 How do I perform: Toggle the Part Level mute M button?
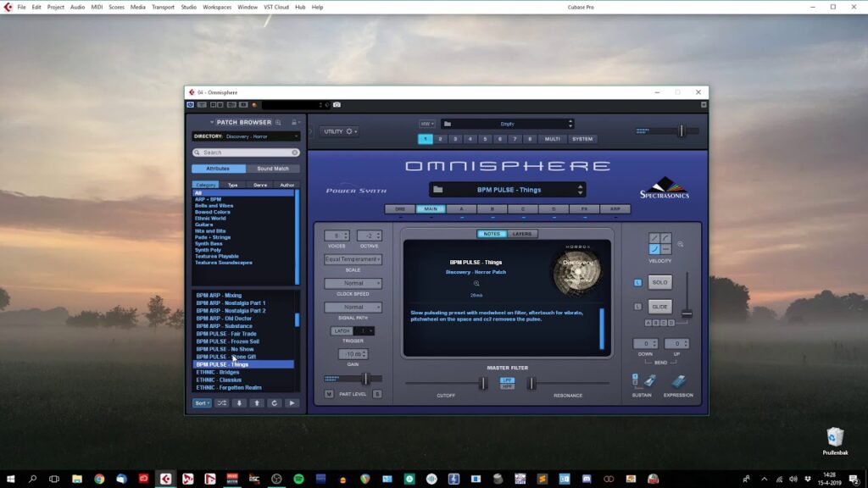point(329,394)
